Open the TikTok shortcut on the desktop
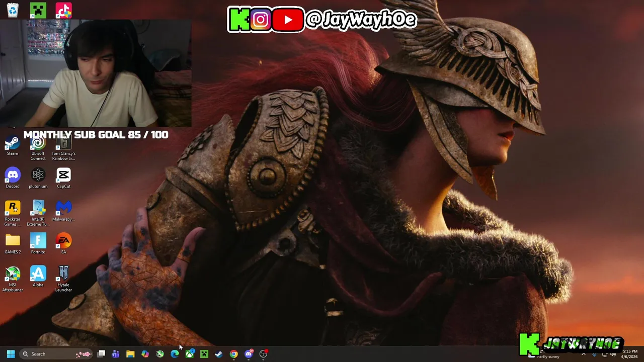The height and width of the screenshot is (362, 644). click(63, 10)
